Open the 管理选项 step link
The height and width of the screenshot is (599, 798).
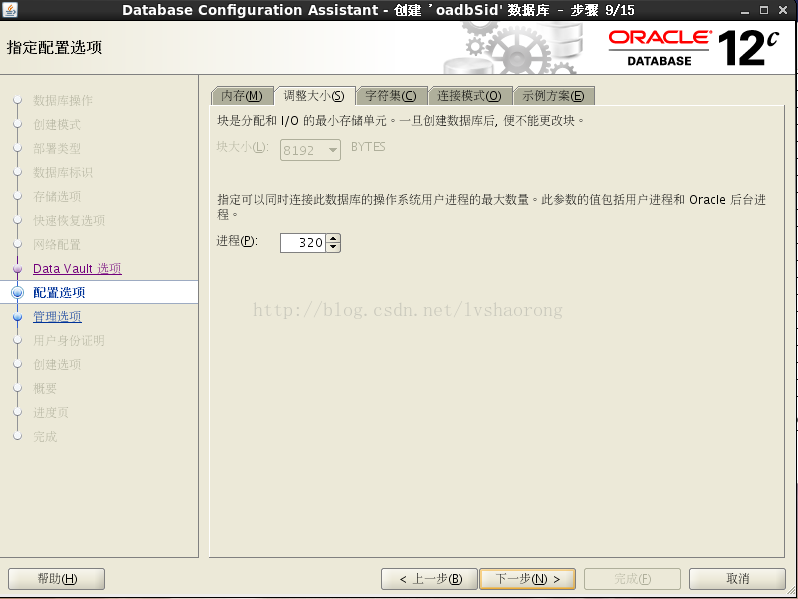[58, 317]
